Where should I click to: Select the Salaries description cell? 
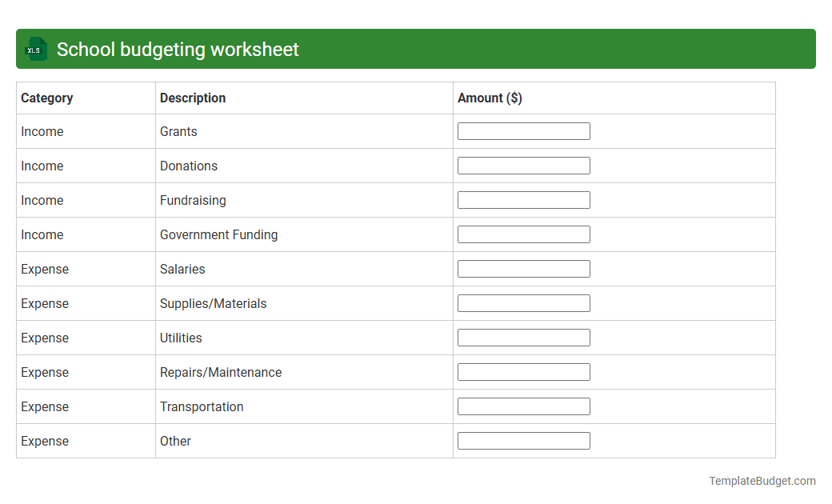(x=182, y=269)
